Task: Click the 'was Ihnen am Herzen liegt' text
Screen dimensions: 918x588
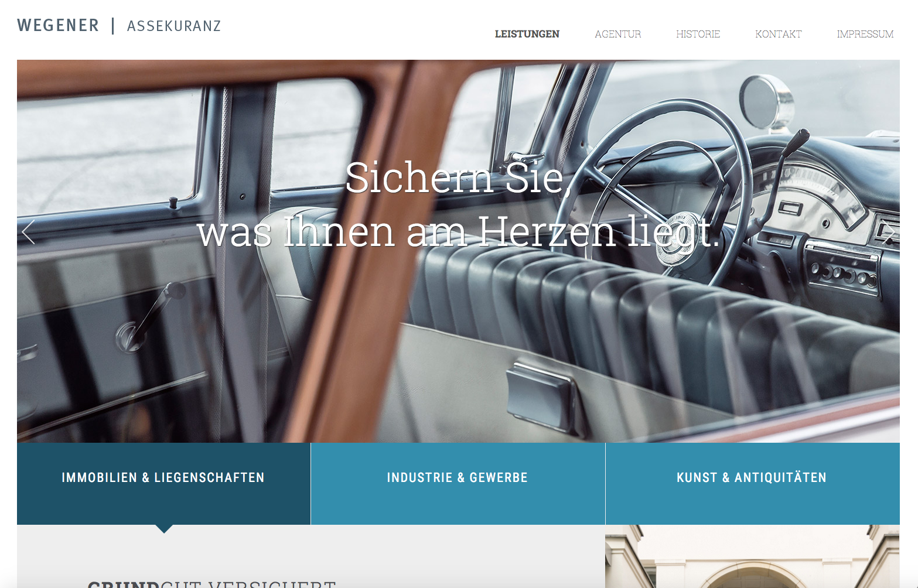Action: click(x=458, y=231)
